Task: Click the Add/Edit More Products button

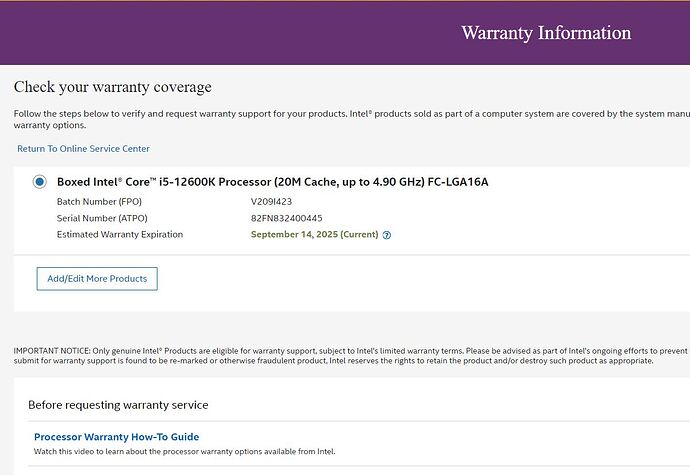Action: pyautogui.click(x=97, y=279)
